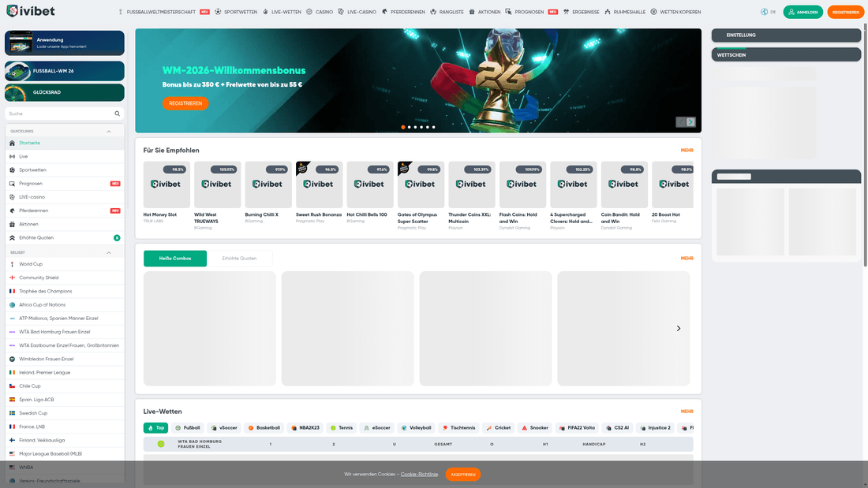Open the Glücksrad banner
Image resolution: width=868 pixels, height=488 pixels.
tap(65, 92)
